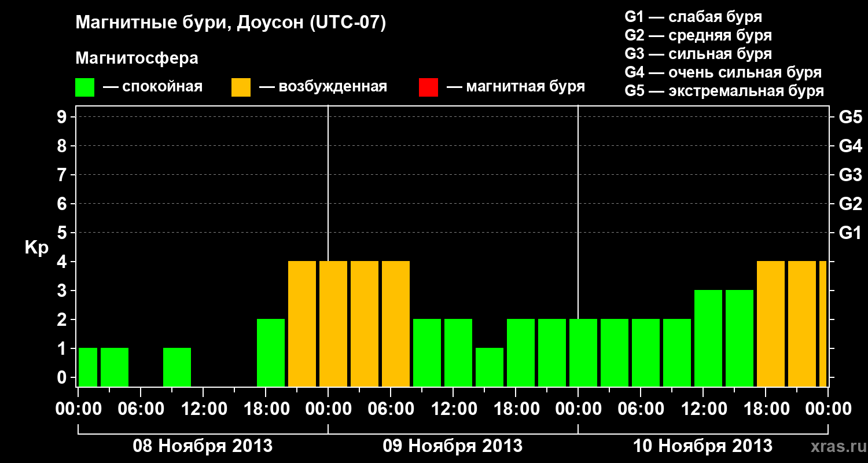Viewport: 868px width, 463px height.
Task: Click the Kp axis title
Action: pyautogui.click(x=36, y=248)
